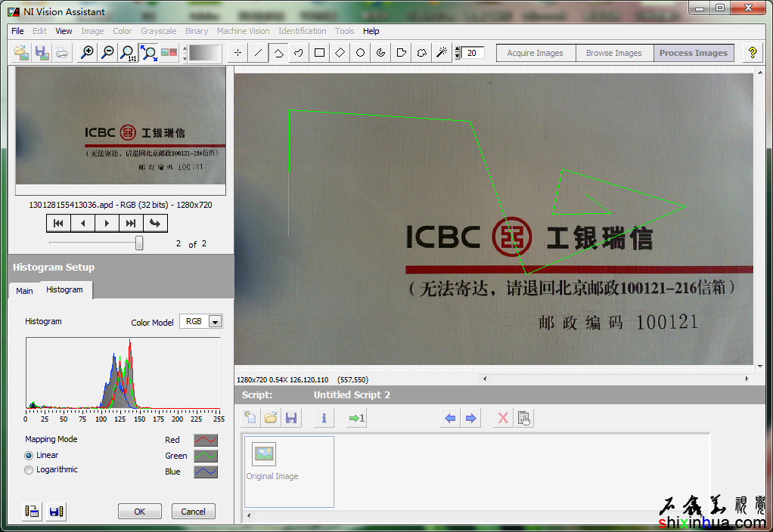Click the script Save icon
The image size is (773, 532).
pos(290,418)
